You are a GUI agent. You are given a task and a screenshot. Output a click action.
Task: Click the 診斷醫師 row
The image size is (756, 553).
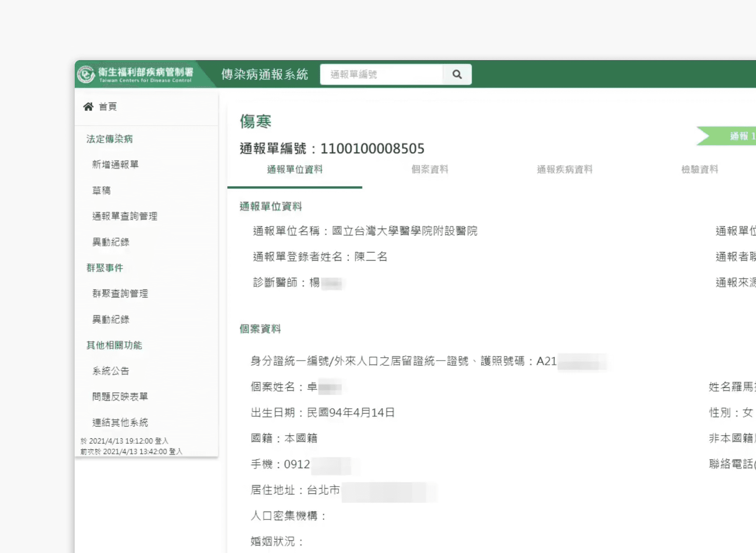click(298, 282)
